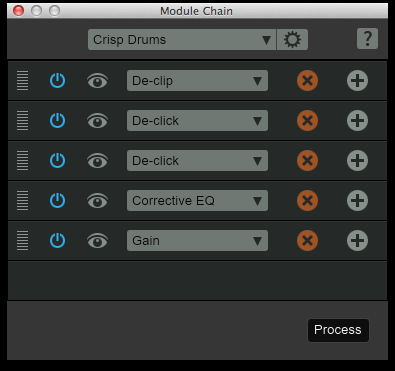Open the help question mark button

(x=367, y=39)
